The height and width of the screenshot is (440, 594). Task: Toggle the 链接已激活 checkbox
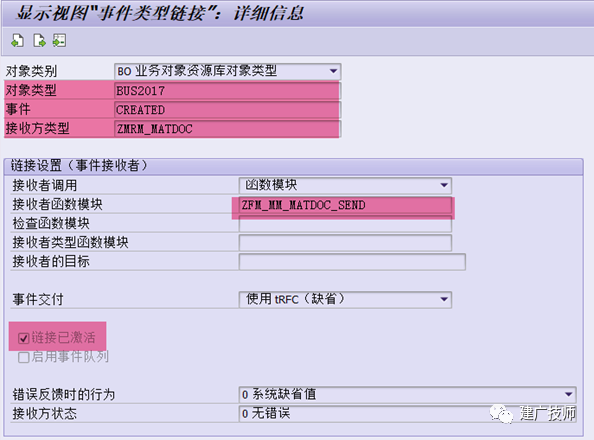[23, 338]
